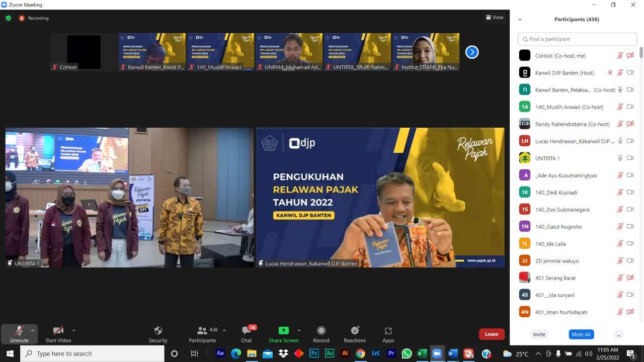Toggle video for 140_Muslih Anwari (Co-host)
This screenshot has width=644, height=362.
tap(630, 107)
